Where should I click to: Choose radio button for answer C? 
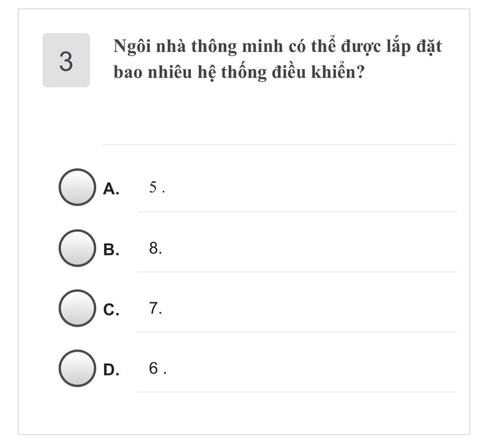[77, 308]
